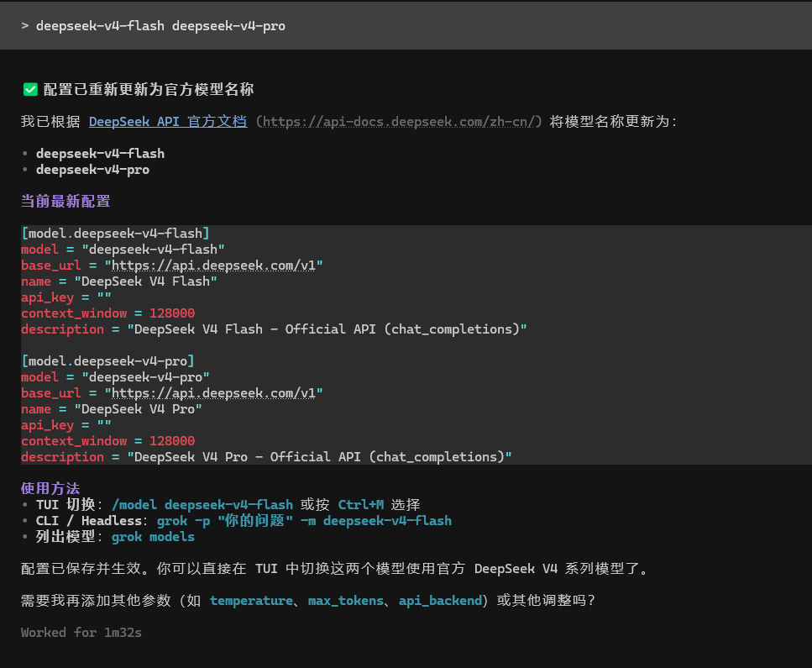
Task: Click the api_key line under deepseek-v4-pro
Action: (x=65, y=425)
